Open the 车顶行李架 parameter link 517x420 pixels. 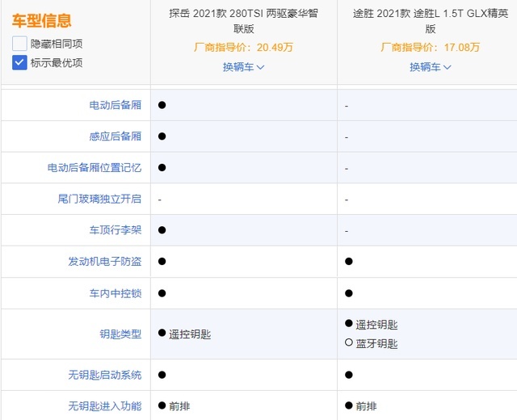(115, 230)
